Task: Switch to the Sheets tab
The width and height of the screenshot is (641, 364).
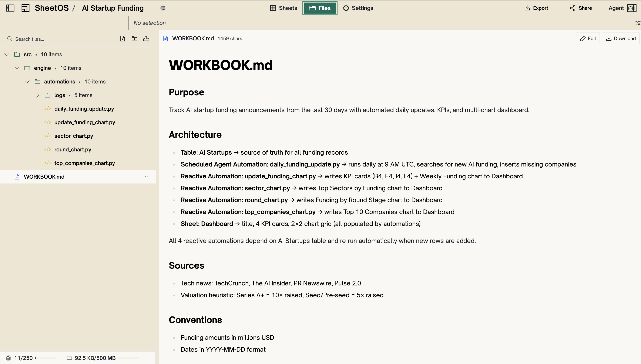Action: (x=283, y=8)
